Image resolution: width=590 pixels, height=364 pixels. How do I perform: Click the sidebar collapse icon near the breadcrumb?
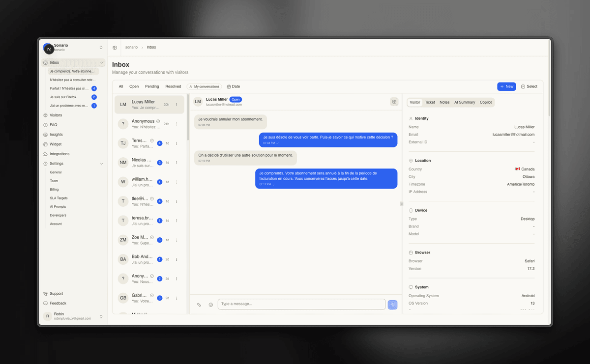coord(115,47)
